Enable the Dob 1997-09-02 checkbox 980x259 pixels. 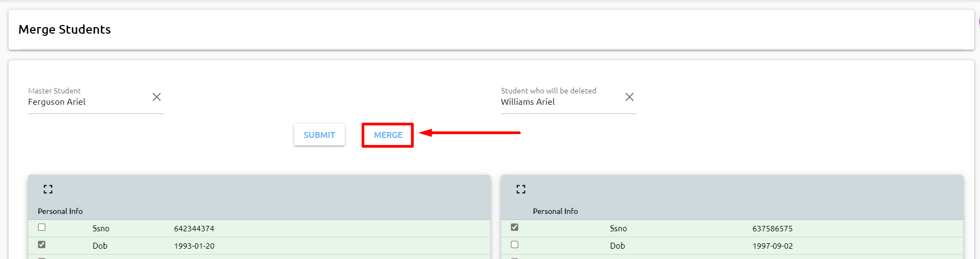click(x=515, y=245)
